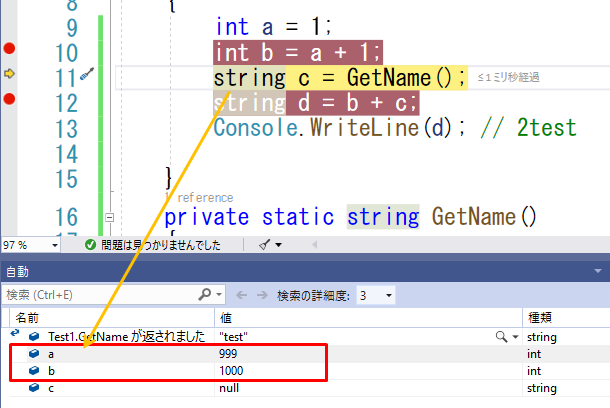
Task: Toggle the breakpoint on line 12
Action: click(10, 98)
